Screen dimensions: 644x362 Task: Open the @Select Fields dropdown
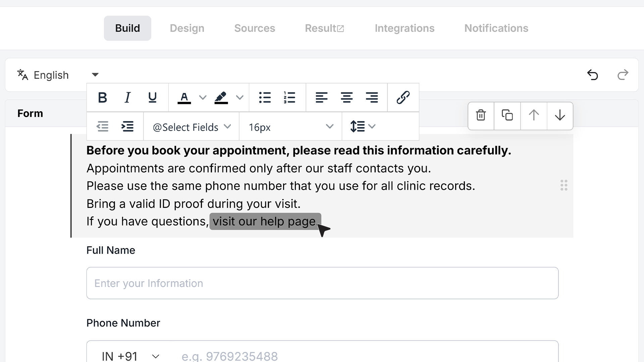tap(192, 127)
